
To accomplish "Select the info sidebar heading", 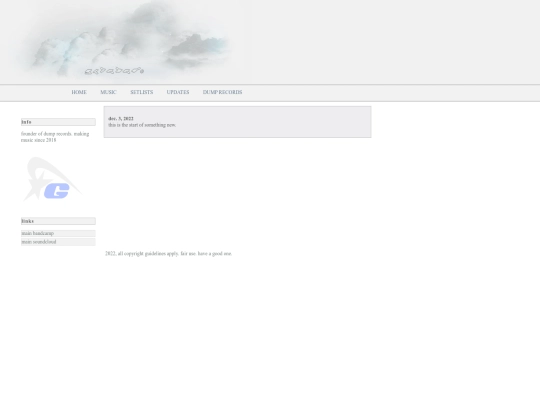I will 58,122.
